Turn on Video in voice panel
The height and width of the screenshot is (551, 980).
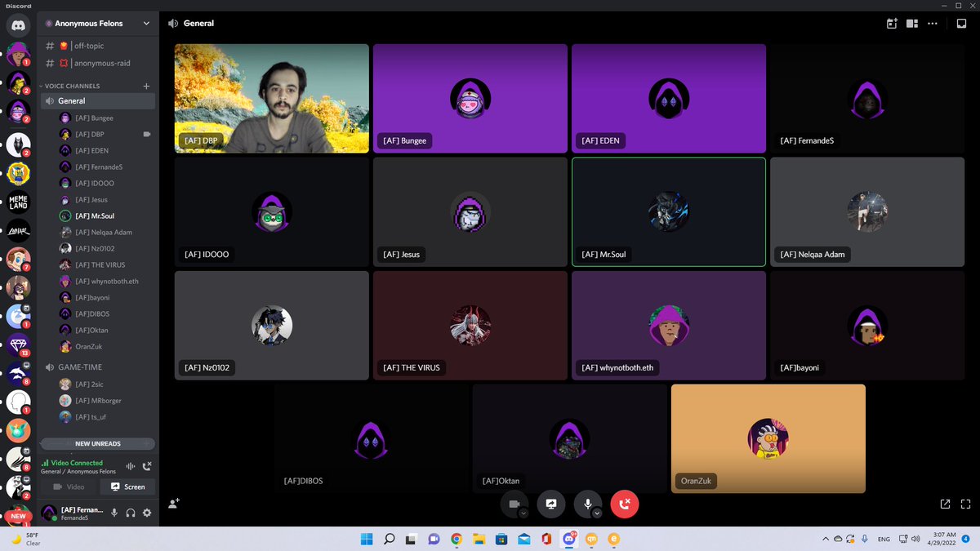point(69,487)
